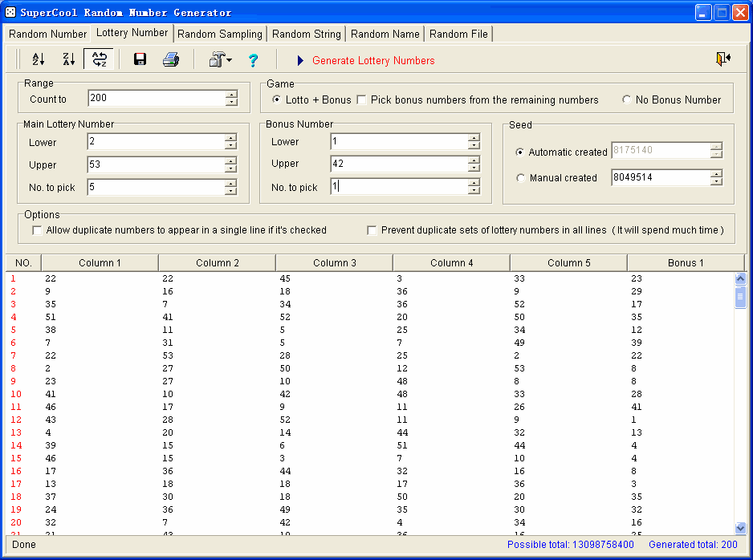Click Generate Lottery Numbers
The height and width of the screenshot is (560, 753).
pyautogui.click(x=373, y=60)
